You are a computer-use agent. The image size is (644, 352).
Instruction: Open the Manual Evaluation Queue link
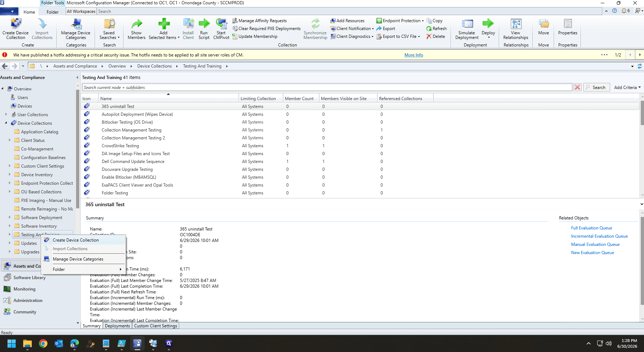tap(595, 244)
